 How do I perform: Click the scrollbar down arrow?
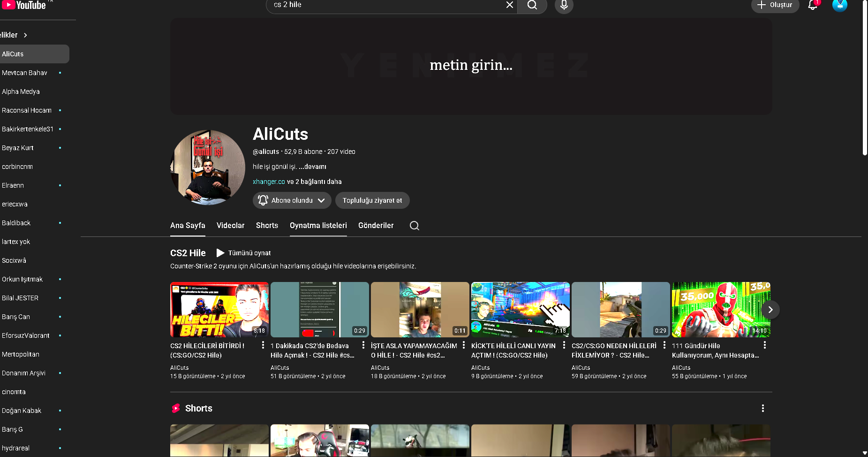coord(865,453)
